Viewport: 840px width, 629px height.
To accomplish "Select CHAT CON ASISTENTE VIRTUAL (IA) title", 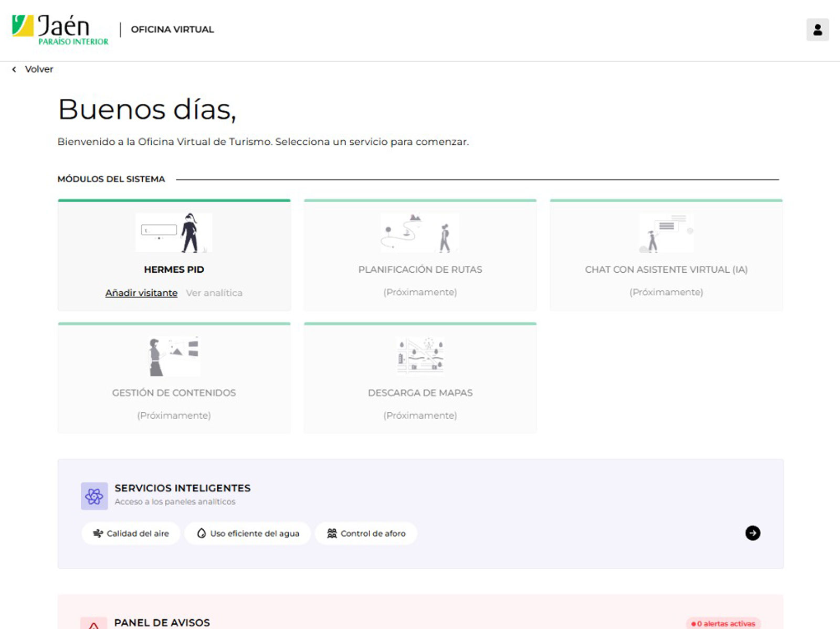I will pyautogui.click(x=666, y=269).
